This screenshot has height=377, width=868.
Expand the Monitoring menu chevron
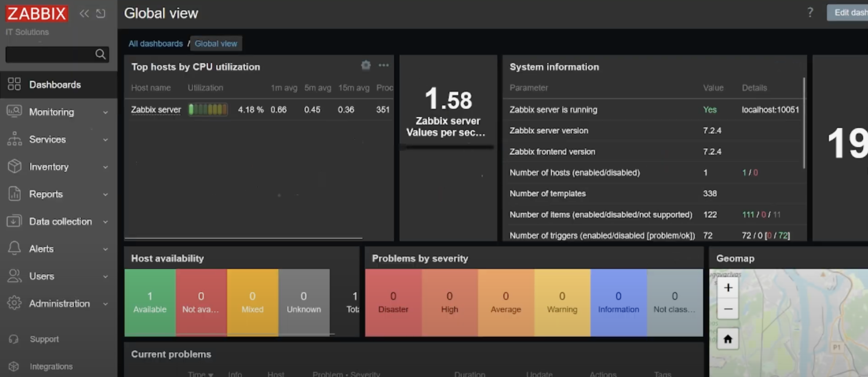105,112
